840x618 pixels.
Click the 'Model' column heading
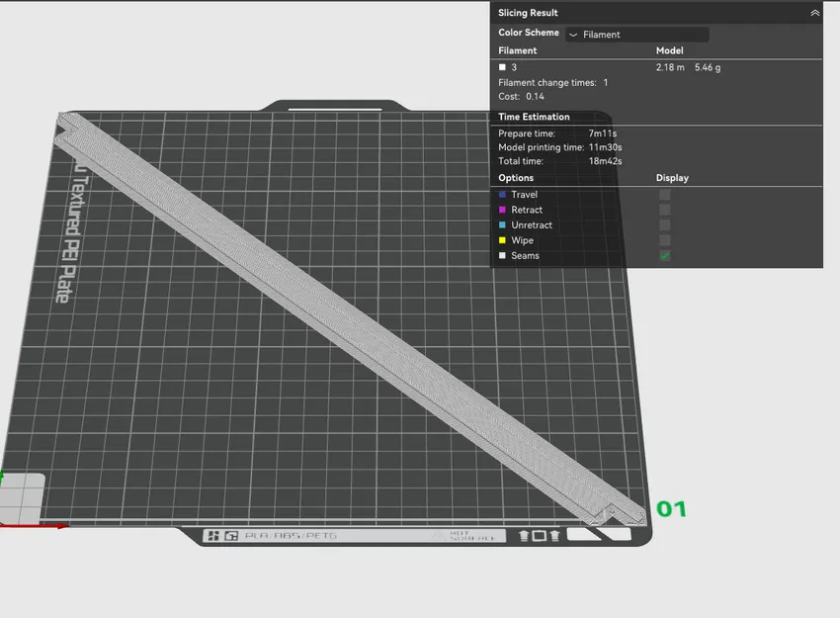pos(670,50)
